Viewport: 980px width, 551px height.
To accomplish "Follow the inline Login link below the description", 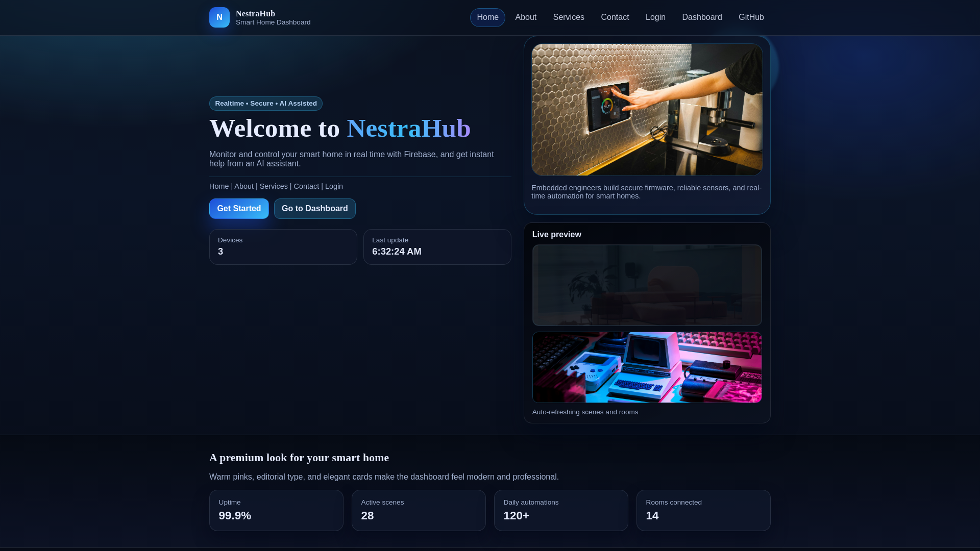I will click(334, 187).
